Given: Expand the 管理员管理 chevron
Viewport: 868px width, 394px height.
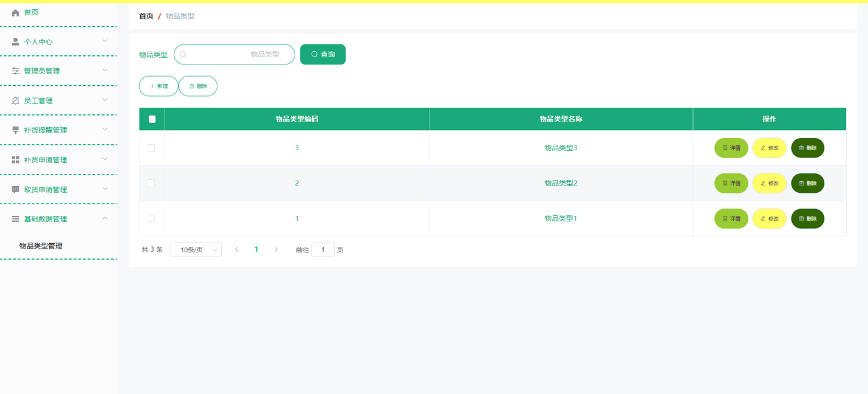Looking at the screenshot, I should (x=105, y=71).
